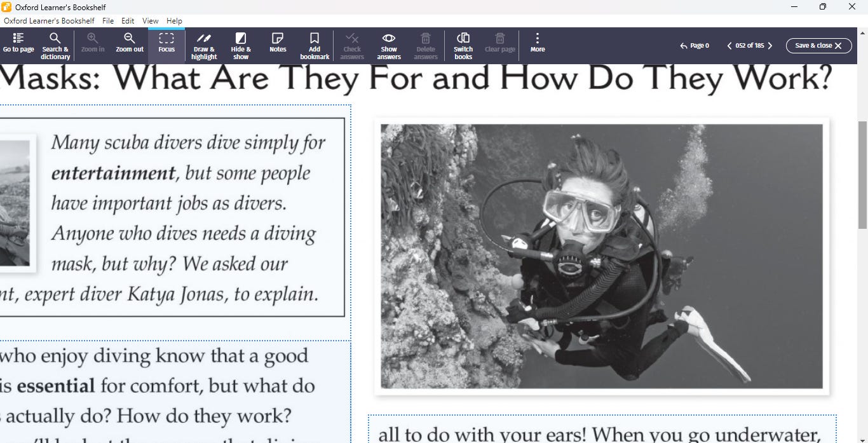The height and width of the screenshot is (443, 868).
Task: Restore down the Bookshelf window
Action: tap(823, 7)
